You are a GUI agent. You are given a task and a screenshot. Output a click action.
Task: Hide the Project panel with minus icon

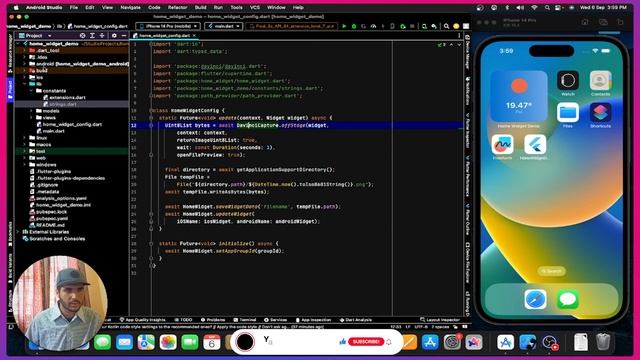[123, 36]
